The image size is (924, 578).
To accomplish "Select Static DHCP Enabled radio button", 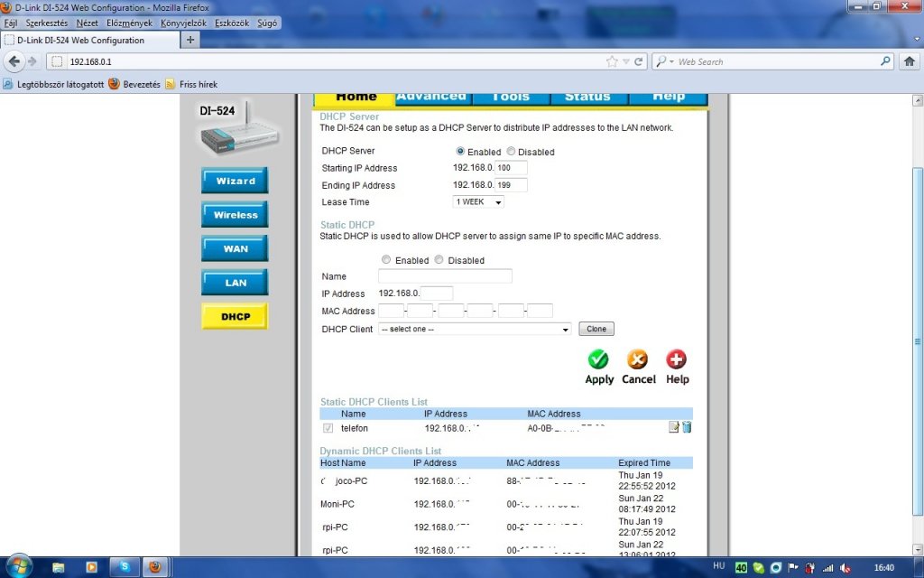I will (386, 259).
